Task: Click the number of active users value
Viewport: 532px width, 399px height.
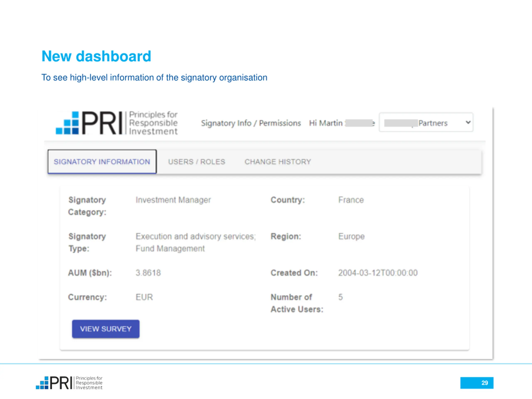Action: [340, 297]
